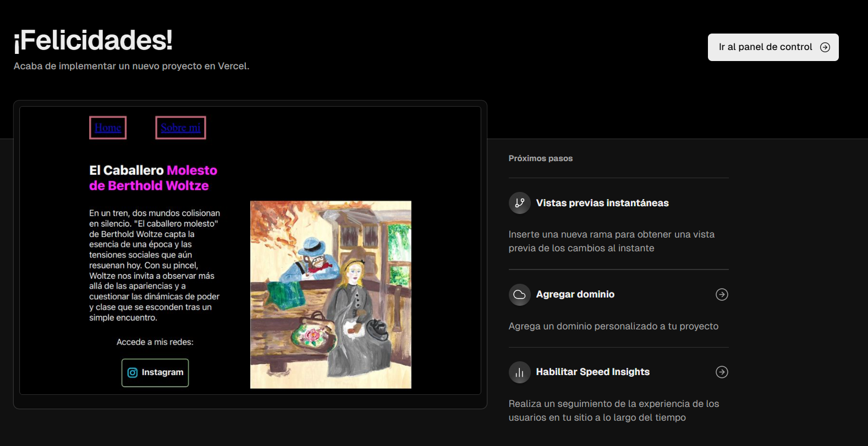Click the cloud icon beside Agregar dominio
The image size is (868, 446).
coord(519,295)
